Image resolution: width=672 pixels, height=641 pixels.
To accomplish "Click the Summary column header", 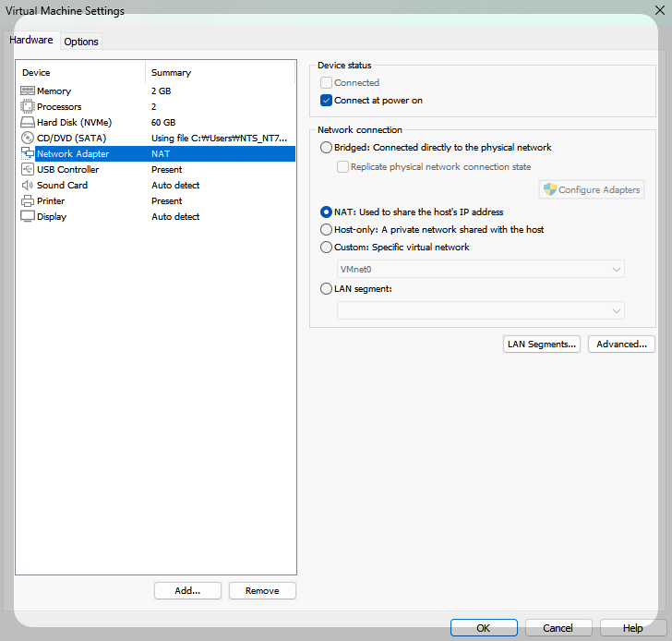I will [x=221, y=72].
